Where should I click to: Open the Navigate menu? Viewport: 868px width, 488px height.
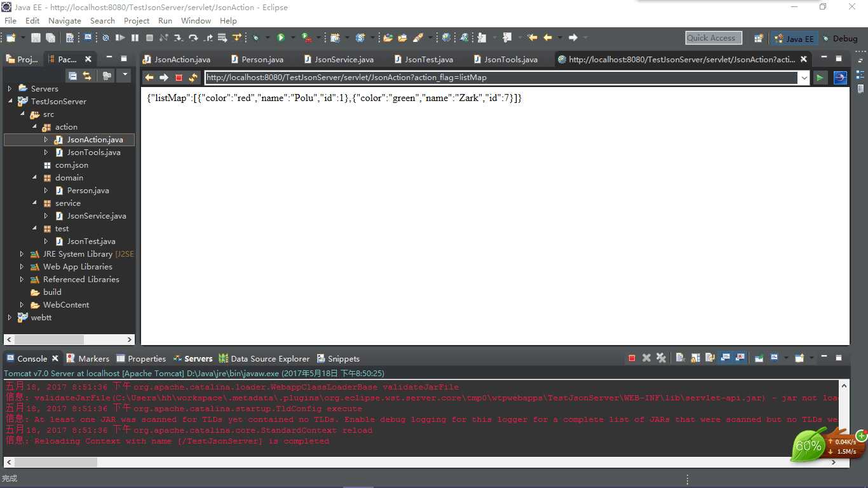(x=65, y=21)
